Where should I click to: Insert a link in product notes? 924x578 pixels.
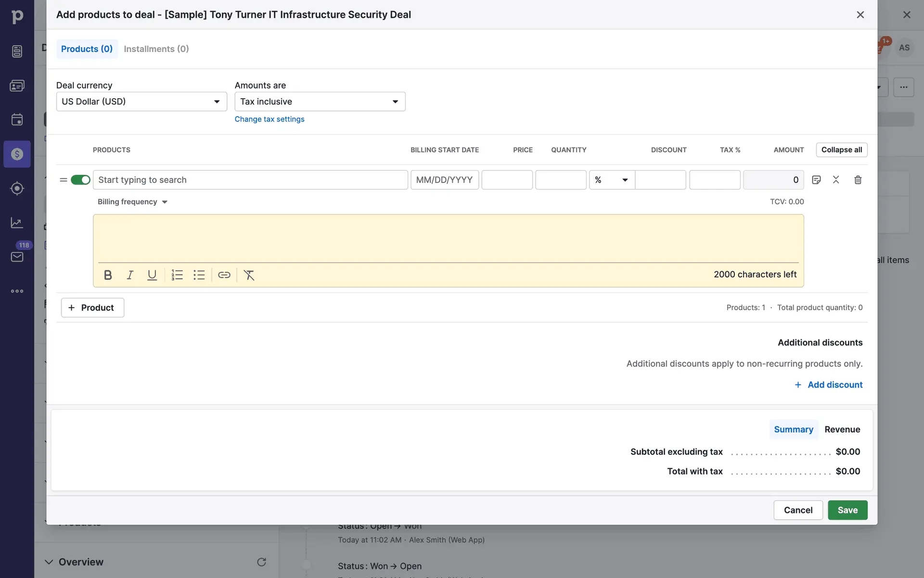click(x=224, y=275)
